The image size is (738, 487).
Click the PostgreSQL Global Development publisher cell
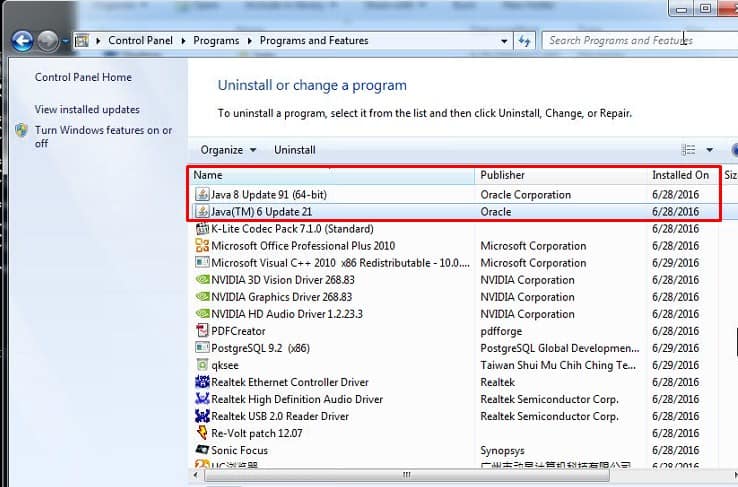[560, 348]
